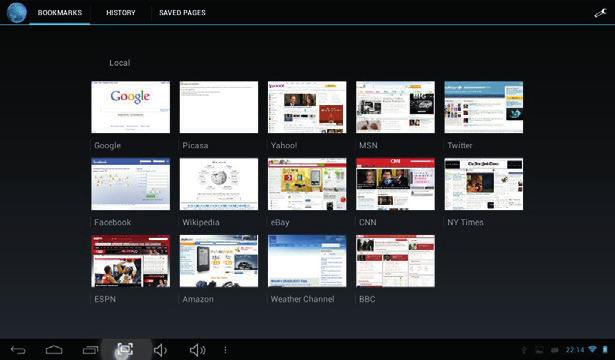This screenshot has width=615, height=360.
Task: Open the three-dot overflow menu
Action: tap(225, 349)
